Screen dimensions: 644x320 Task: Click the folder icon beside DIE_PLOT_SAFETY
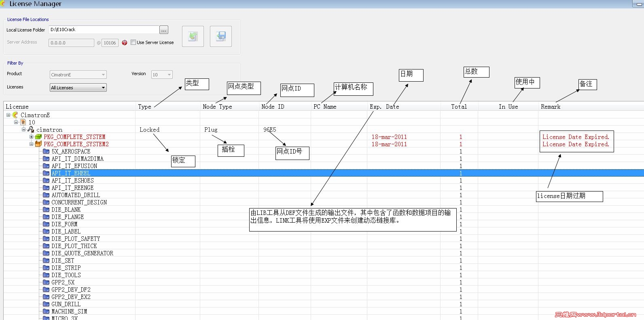click(46, 239)
